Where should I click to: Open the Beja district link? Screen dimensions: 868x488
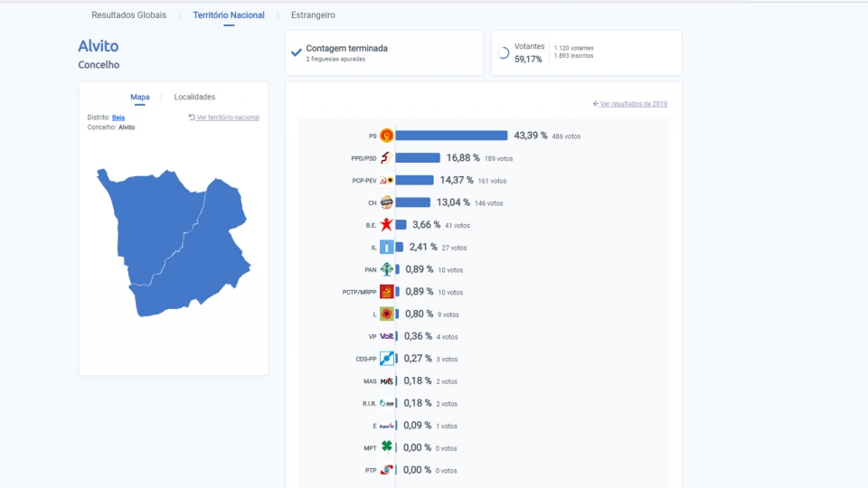click(118, 117)
